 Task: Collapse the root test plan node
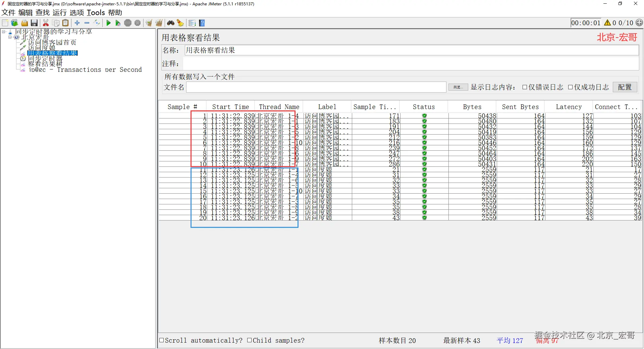pyautogui.click(x=4, y=32)
